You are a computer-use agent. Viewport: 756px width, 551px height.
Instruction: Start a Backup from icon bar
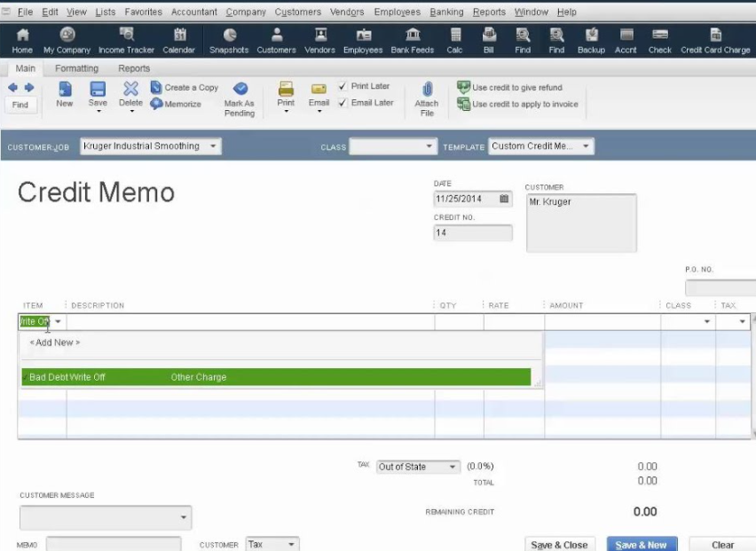pyautogui.click(x=591, y=41)
